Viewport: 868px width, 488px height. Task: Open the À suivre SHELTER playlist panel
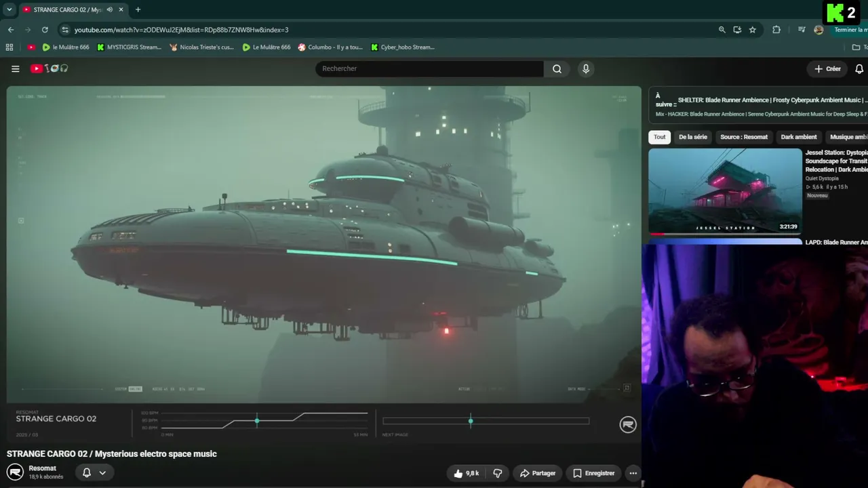pyautogui.click(x=758, y=106)
